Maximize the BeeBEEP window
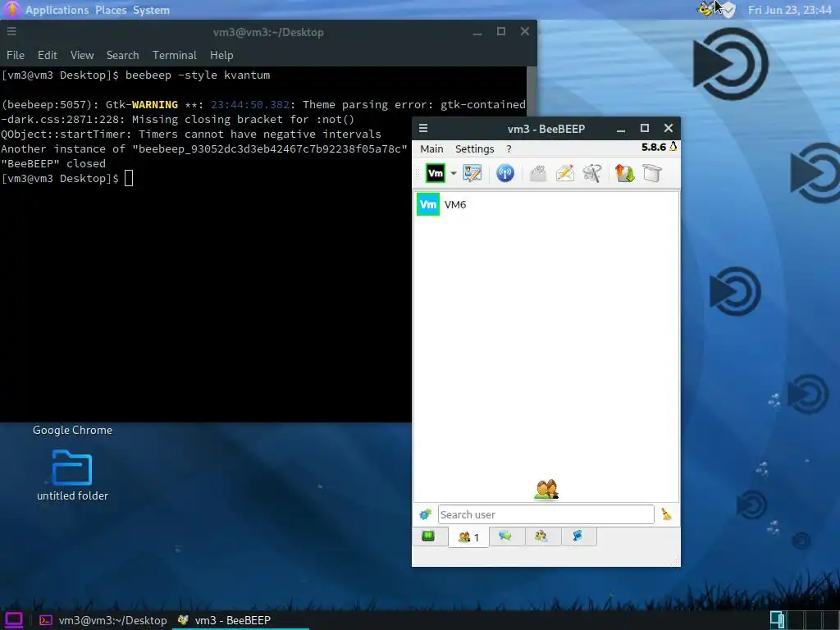The width and height of the screenshot is (840, 630). 645,128
